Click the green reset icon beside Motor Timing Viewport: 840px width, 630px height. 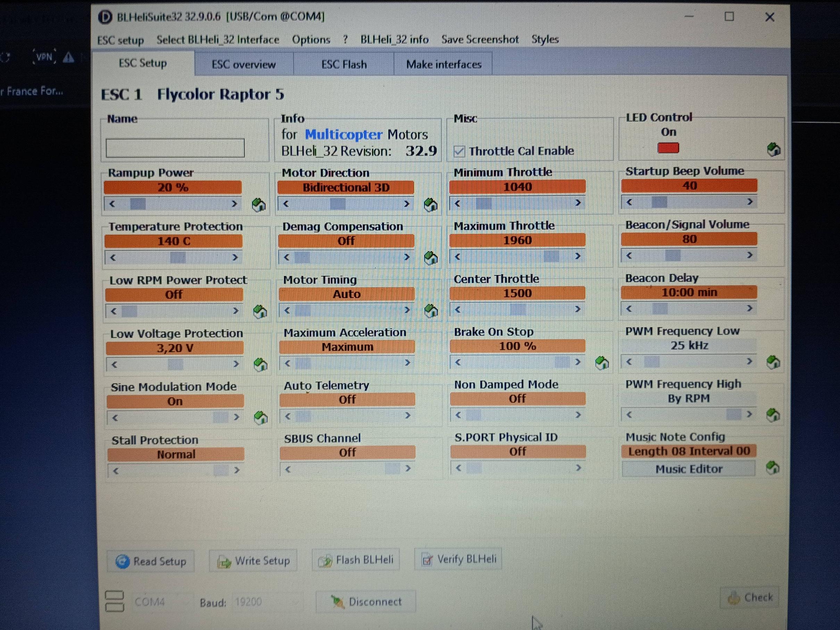point(431,310)
